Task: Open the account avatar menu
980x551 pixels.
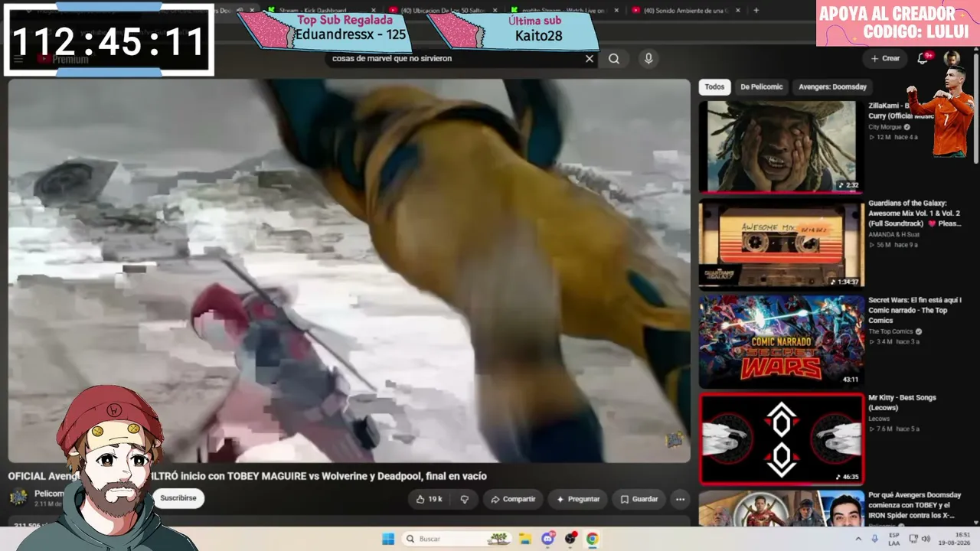Action: [952, 58]
